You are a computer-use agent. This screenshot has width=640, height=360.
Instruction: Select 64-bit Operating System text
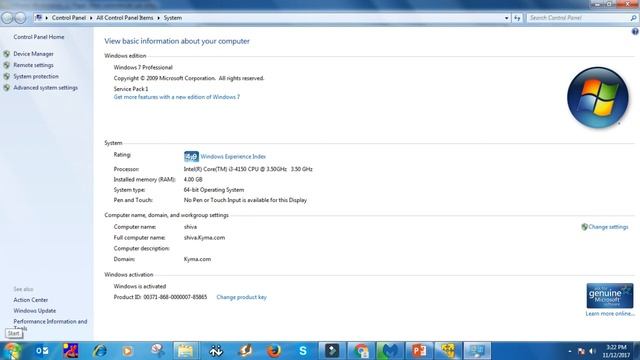(214, 190)
